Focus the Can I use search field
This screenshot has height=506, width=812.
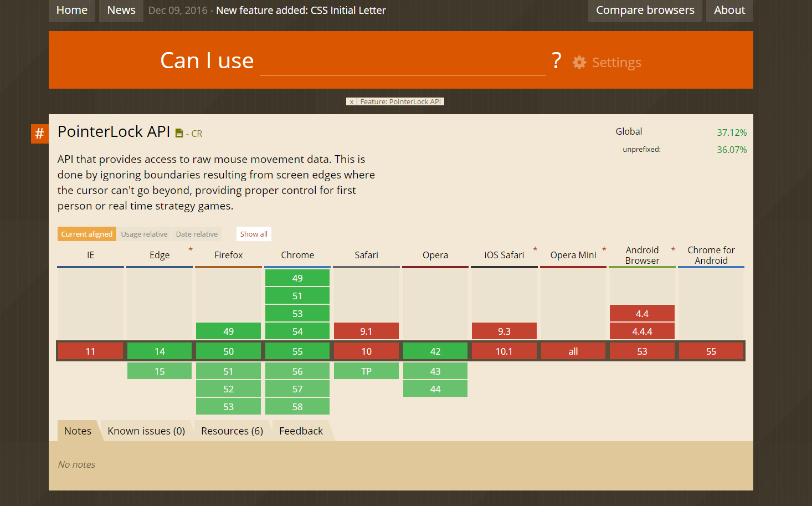[403, 61]
